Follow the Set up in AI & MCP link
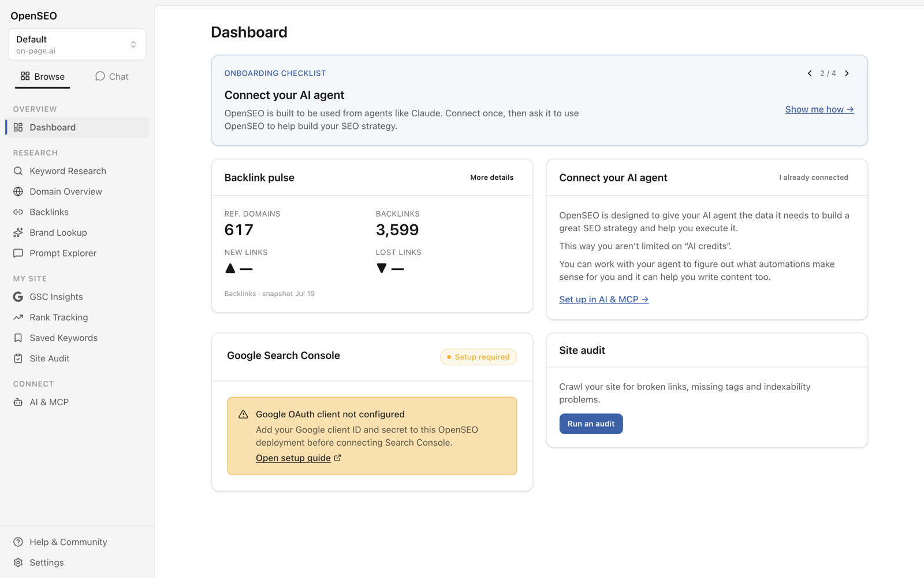The image size is (924, 578). 603,299
